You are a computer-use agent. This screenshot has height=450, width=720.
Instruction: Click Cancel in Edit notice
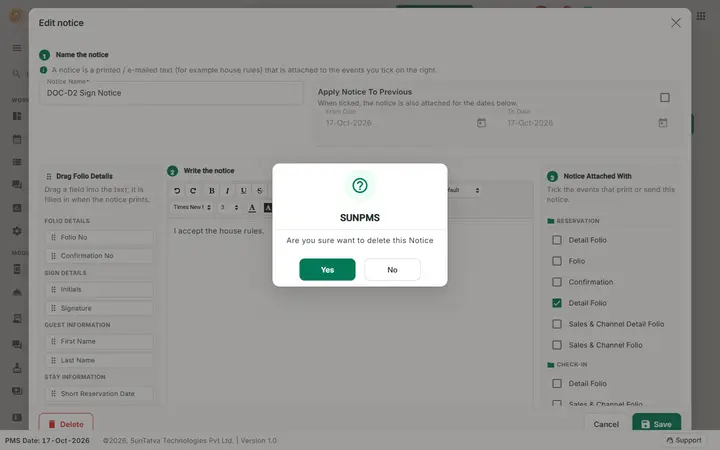606,424
